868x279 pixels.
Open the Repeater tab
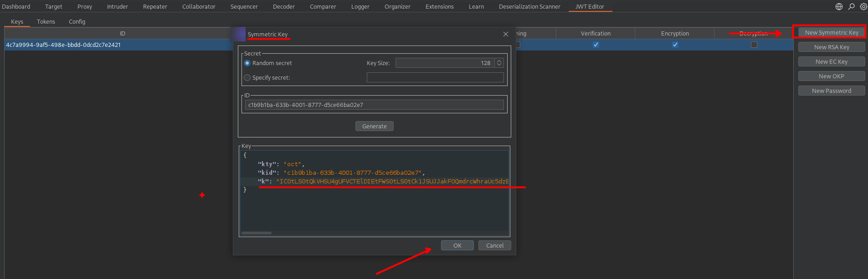pos(155,6)
